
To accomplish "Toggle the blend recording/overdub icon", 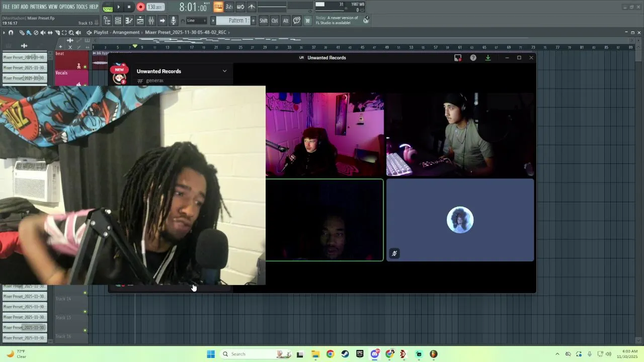I will pos(251,7).
